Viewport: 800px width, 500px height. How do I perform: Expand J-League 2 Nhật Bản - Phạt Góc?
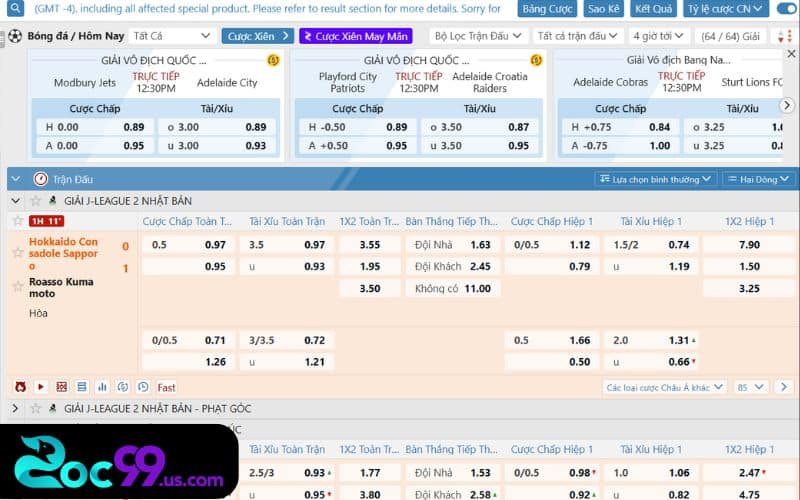(15, 408)
